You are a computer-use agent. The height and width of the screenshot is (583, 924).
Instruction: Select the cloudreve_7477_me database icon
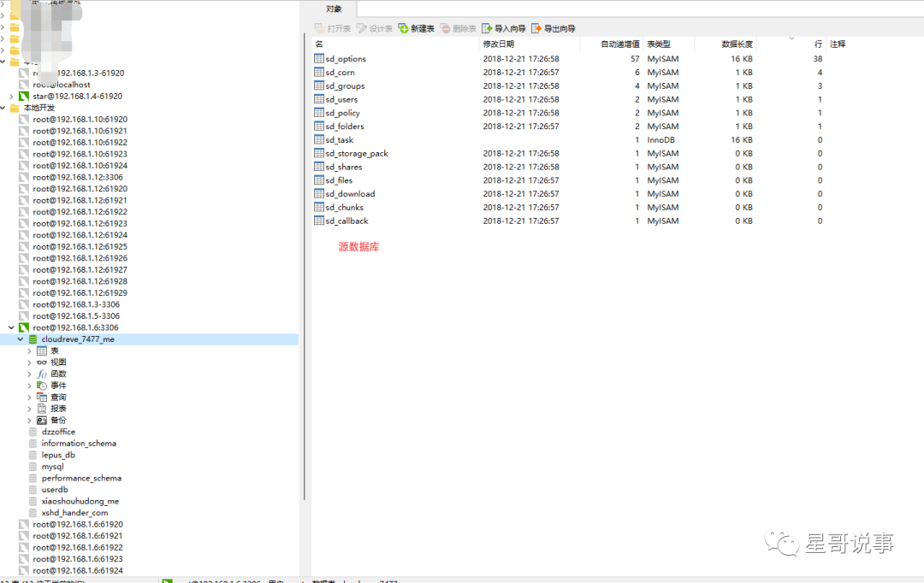point(33,339)
